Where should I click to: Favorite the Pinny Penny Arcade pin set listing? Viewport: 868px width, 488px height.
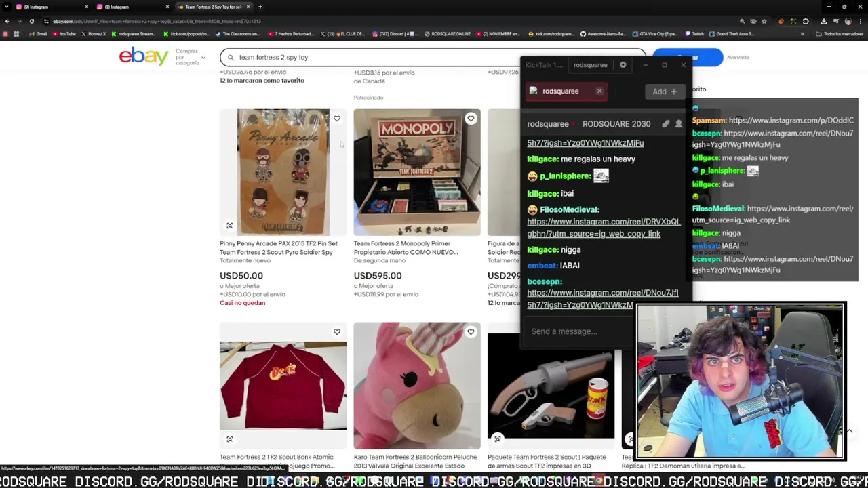pyautogui.click(x=337, y=119)
